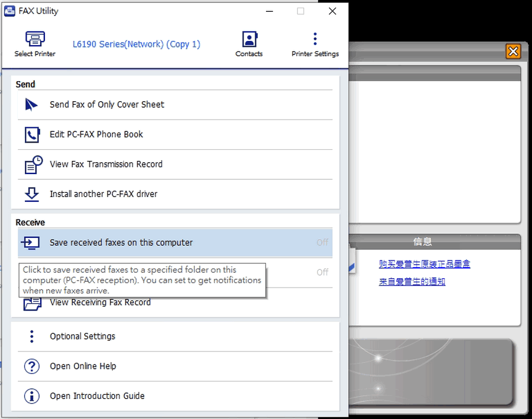Click the FAX Utility title bar icon
This screenshot has height=419, width=532.
(x=9, y=11)
